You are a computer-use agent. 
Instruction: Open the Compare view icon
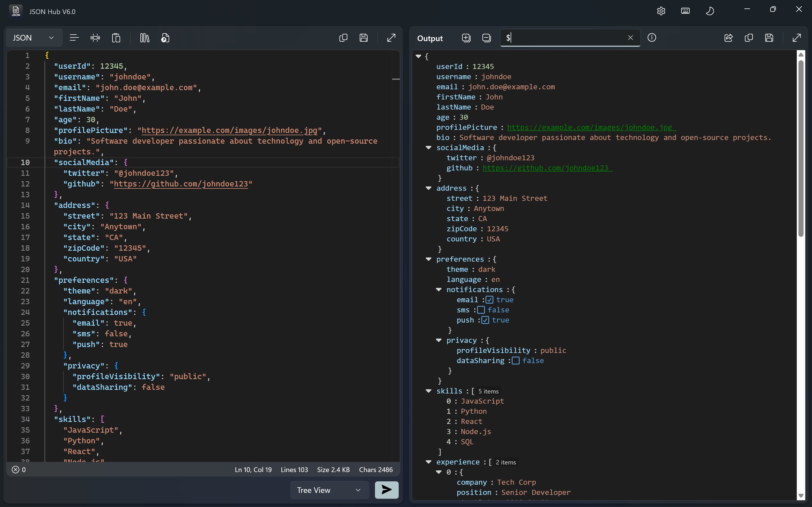(144, 37)
